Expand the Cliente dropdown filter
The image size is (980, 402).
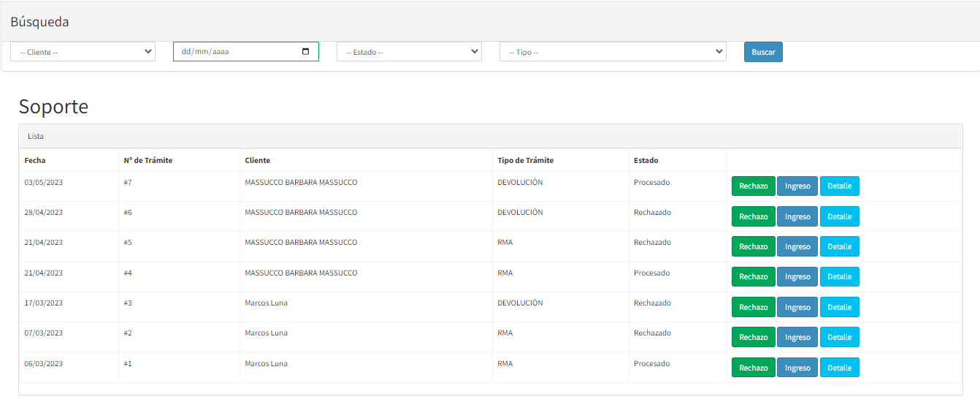(x=83, y=52)
